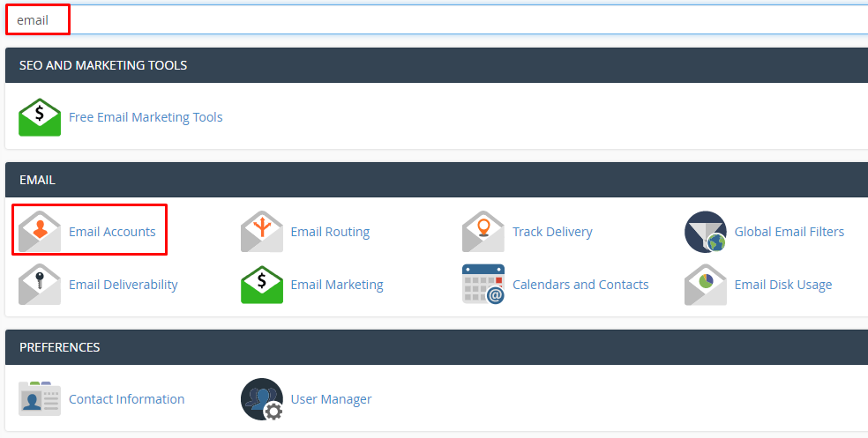Click the Email Disk Usage pie chart icon
The height and width of the screenshot is (438, 868).
pos(706,285)
